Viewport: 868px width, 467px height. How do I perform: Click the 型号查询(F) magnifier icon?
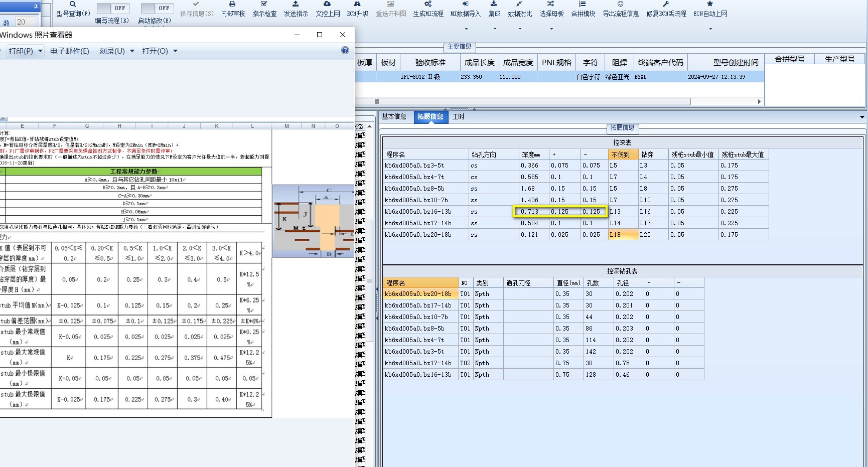(x=73, y=4)
